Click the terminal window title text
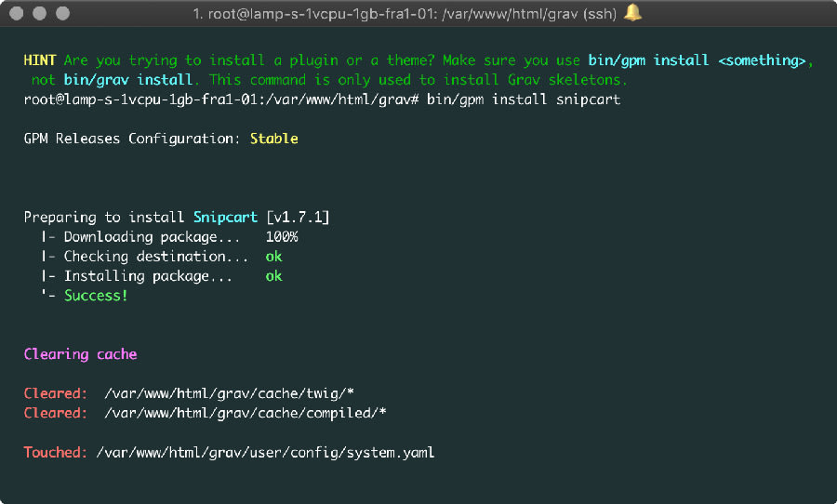Screen dimensions: 837x504 click(x=405, y=13)
